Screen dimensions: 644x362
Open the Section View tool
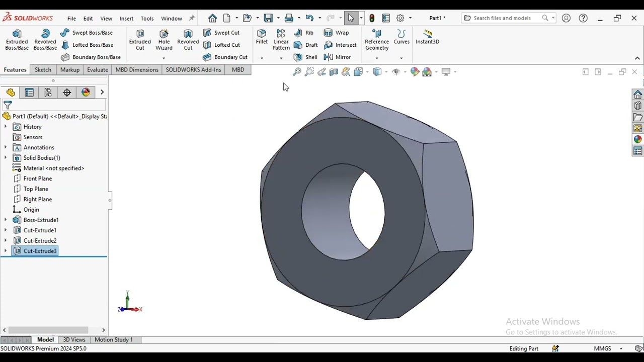pos(334,72)
